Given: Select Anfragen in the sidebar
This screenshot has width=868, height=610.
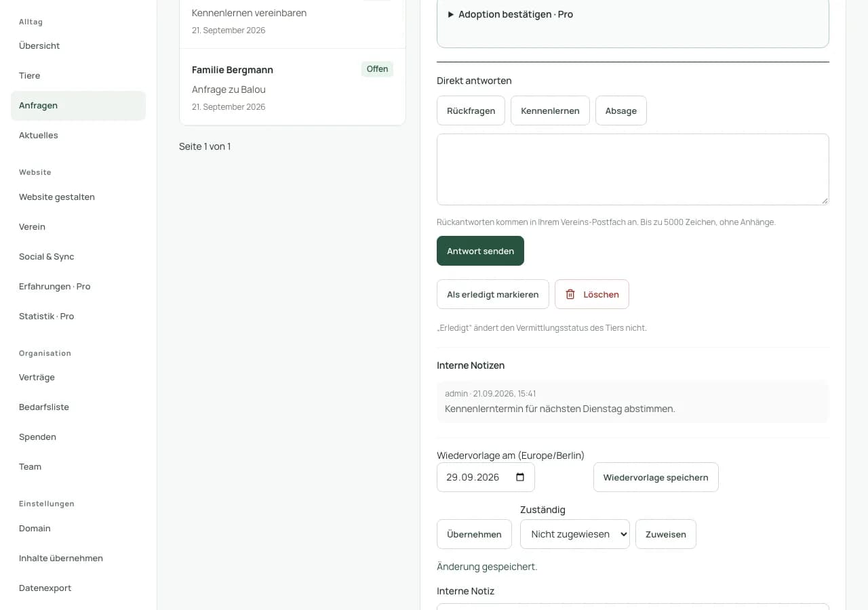Looking at the screenshot, I should pos(78,106).
